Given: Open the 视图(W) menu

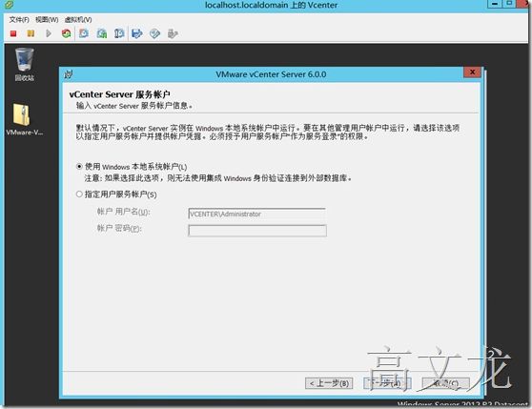Looking at the screenshot, I should coord(47,20).
